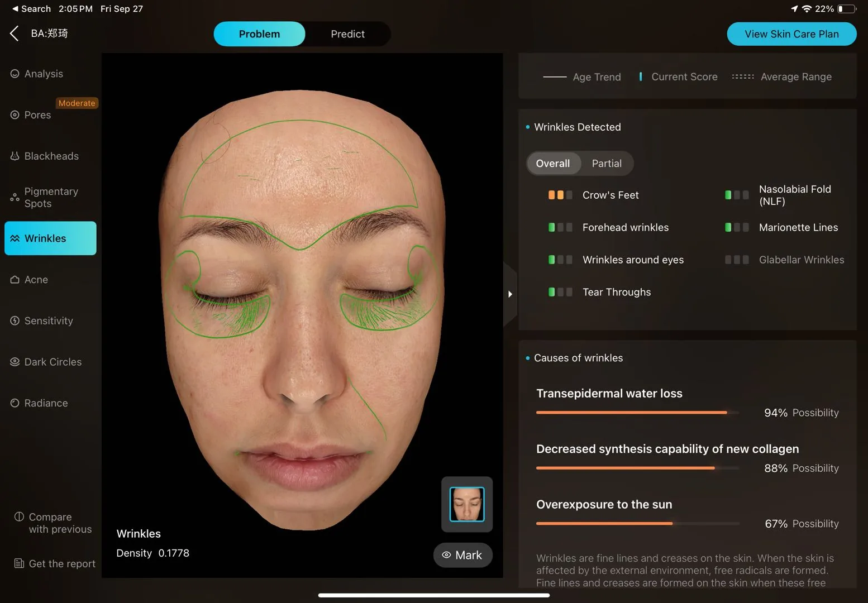Click the Decreased collagen synthesis possibility bar

coord(637,468)
